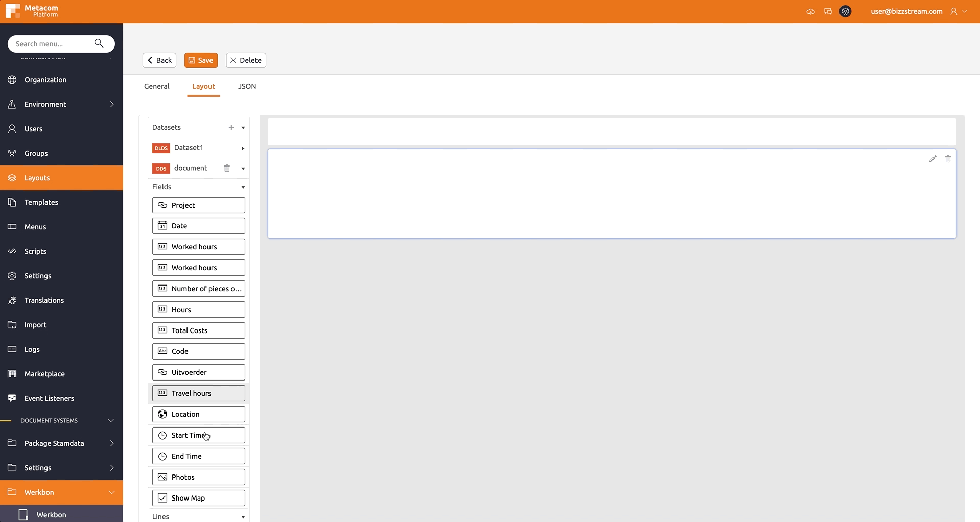Click the Translations icon in sidebar

[x=12, y=300]
